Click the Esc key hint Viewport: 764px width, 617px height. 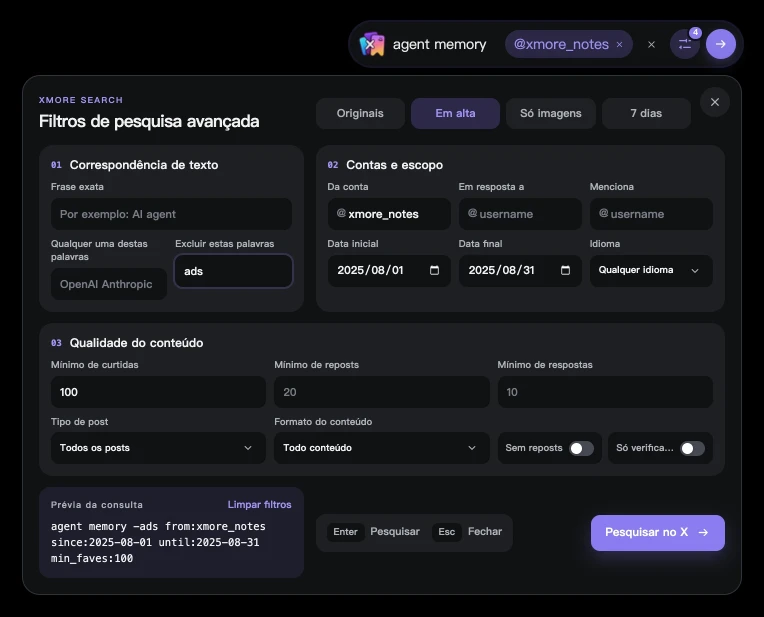[x=446, y=532]
